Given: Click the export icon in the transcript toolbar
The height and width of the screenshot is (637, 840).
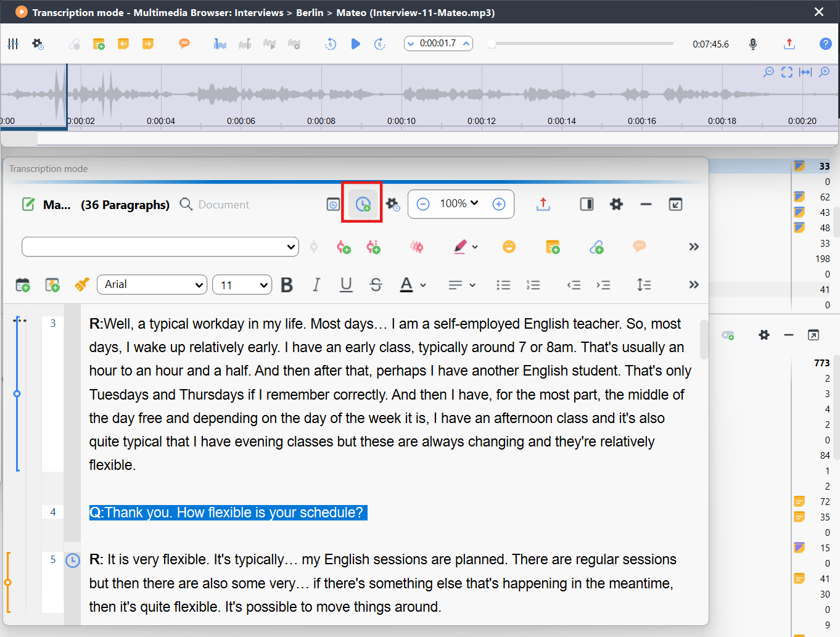Looking at the screenshot, I should coord(543,204).
